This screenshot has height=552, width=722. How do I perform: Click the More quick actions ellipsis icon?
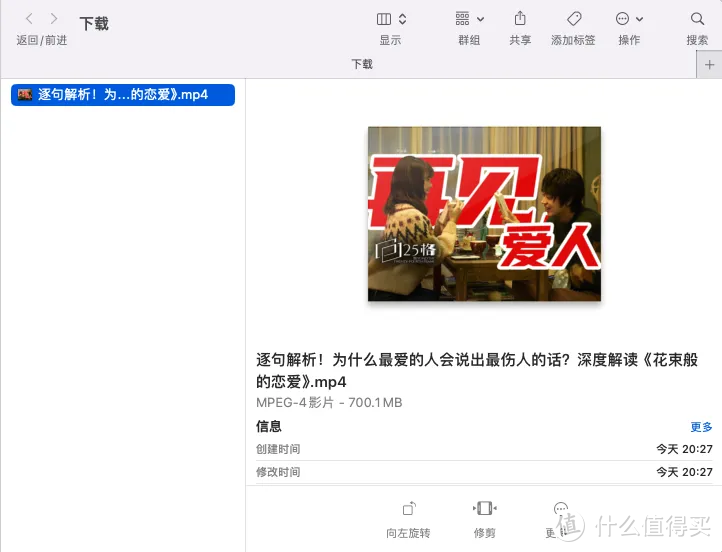click(560, 509)
